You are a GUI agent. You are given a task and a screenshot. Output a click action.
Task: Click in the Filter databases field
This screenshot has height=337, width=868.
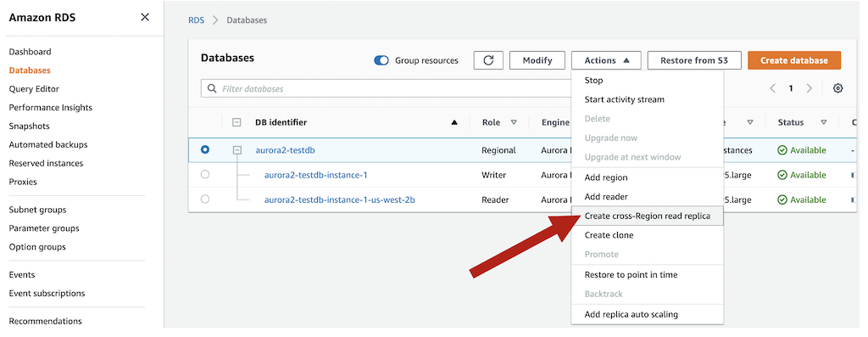point(387,88)
